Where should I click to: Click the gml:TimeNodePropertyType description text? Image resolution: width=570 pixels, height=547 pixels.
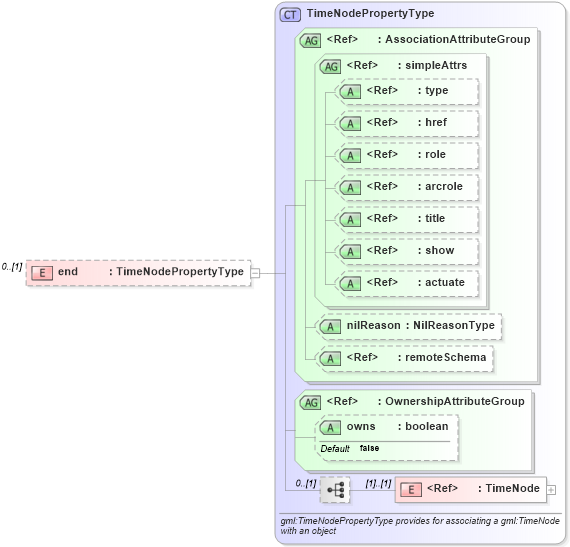click(x=420, y=526)
